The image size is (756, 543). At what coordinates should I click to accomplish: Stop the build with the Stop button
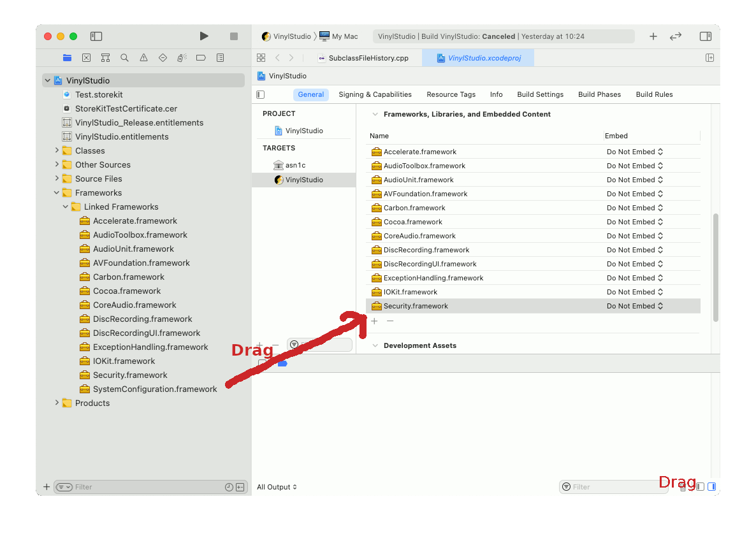tap(234, 36)
